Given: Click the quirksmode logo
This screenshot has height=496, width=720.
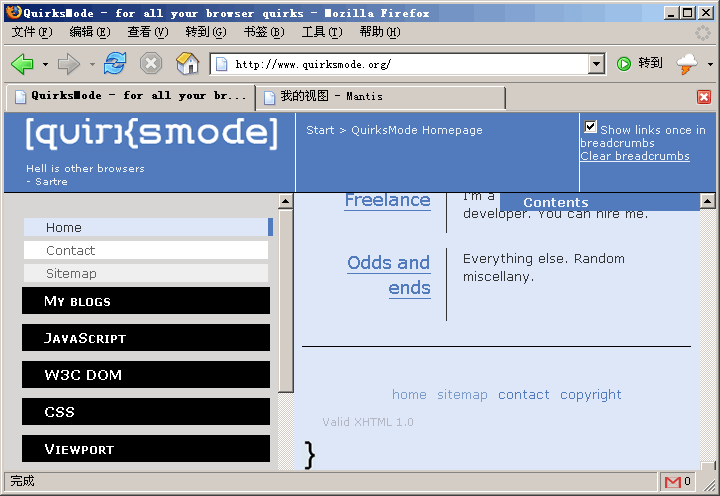Looking at the screenshot, I should pyautogui.click(x=152, y=133).
